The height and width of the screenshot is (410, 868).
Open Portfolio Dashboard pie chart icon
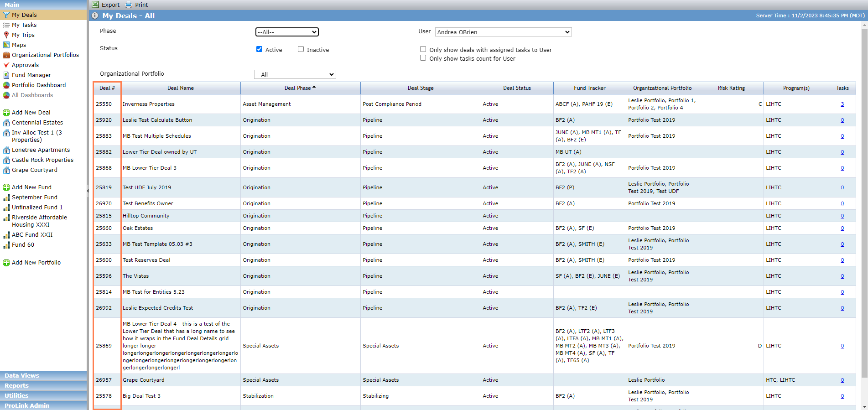pos(6,85)
